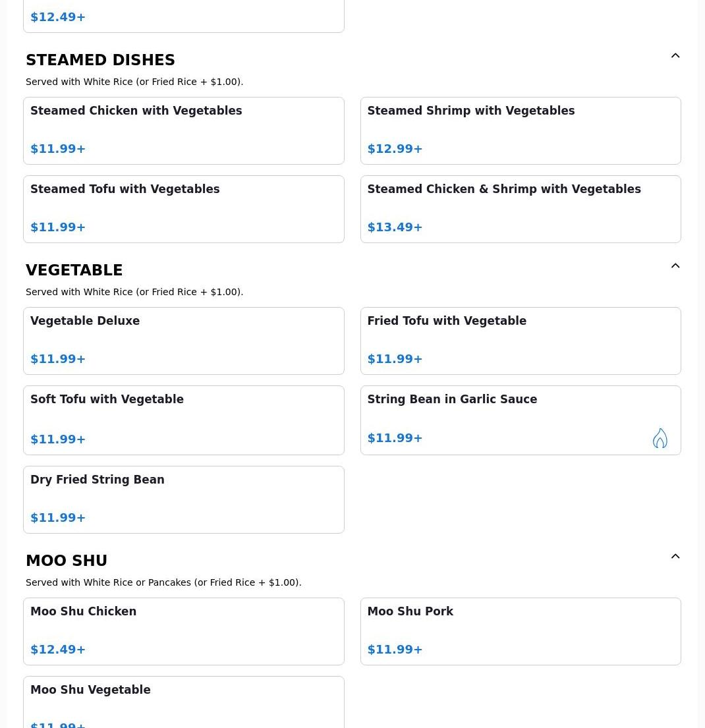Open the Moo Shu Pork item
This screenshot has width=705, height=728.
tap(520, 630)
